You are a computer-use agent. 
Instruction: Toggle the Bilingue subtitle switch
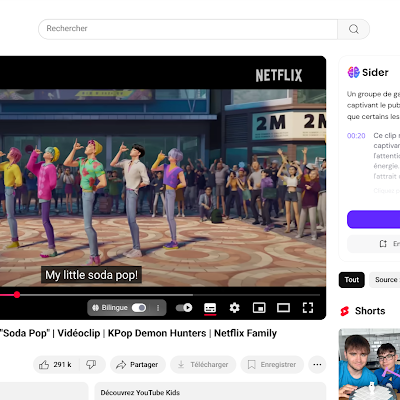click(x=139, y=308)
